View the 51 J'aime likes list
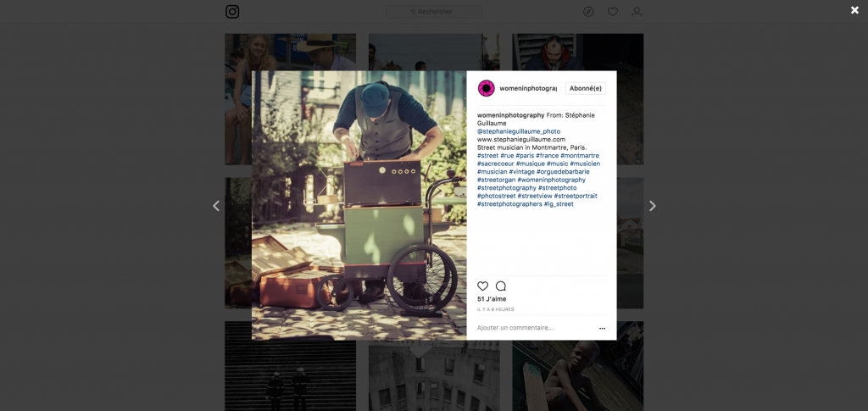The height and width of the screenshot is (411, 868). pos(492,299)
